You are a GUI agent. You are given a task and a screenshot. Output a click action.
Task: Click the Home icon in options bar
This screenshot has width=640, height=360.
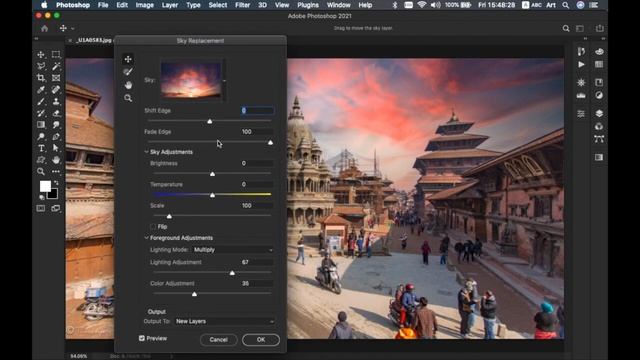tap(44, 29)
